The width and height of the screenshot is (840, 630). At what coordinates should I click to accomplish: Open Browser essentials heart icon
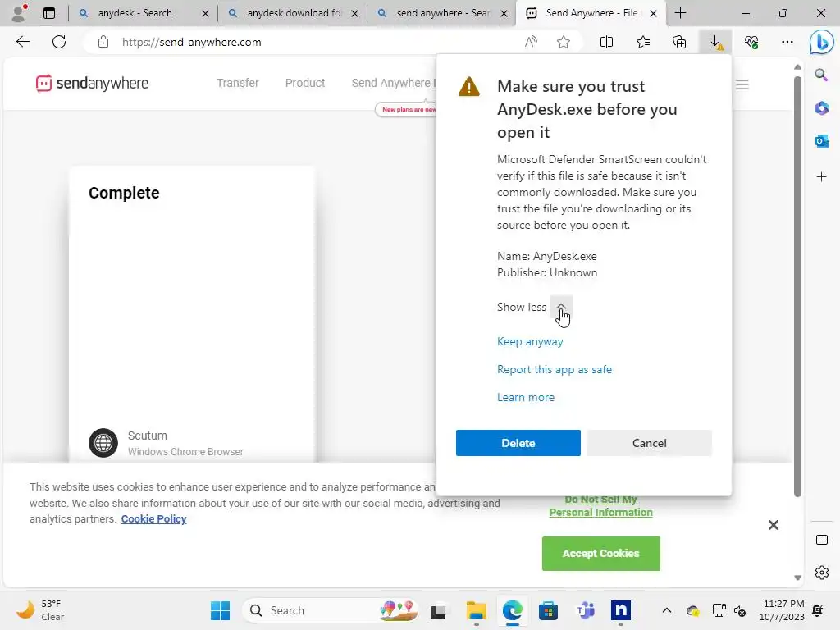point(751,42)
